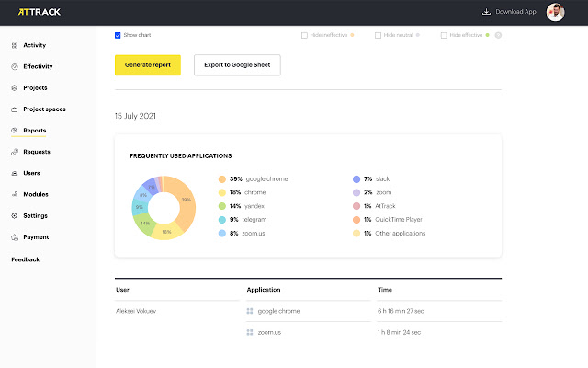
Task: Select the google chrome orange legend swatch
Action: pos(222,178)
